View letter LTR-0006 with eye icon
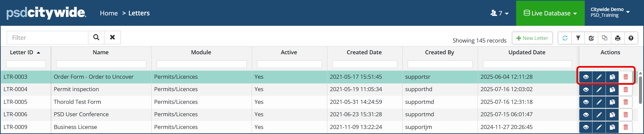 tap(586, 115)
